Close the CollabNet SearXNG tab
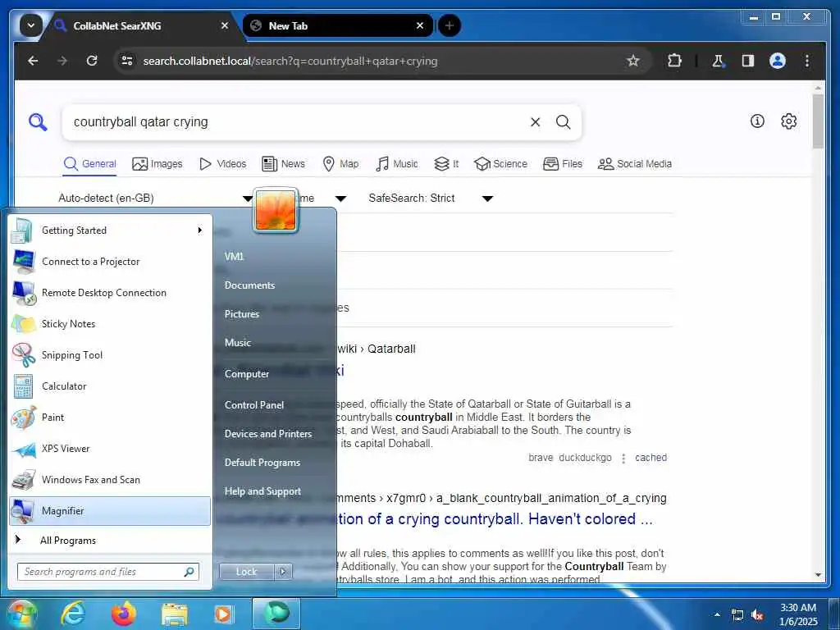This screenshot has height=630, width=840. 225,25
